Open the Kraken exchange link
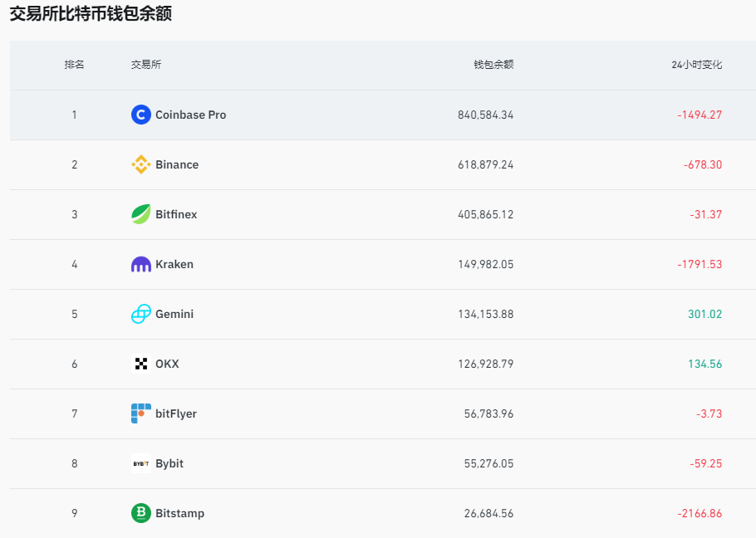The width and height of the screenshot is (756, 538). pyautogui.click(x=174, y=264)
